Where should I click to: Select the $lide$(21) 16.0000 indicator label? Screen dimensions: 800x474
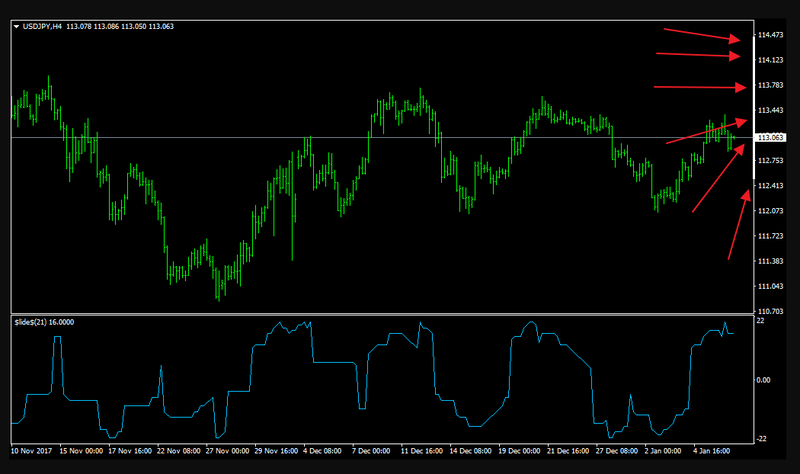pos(44,322)
